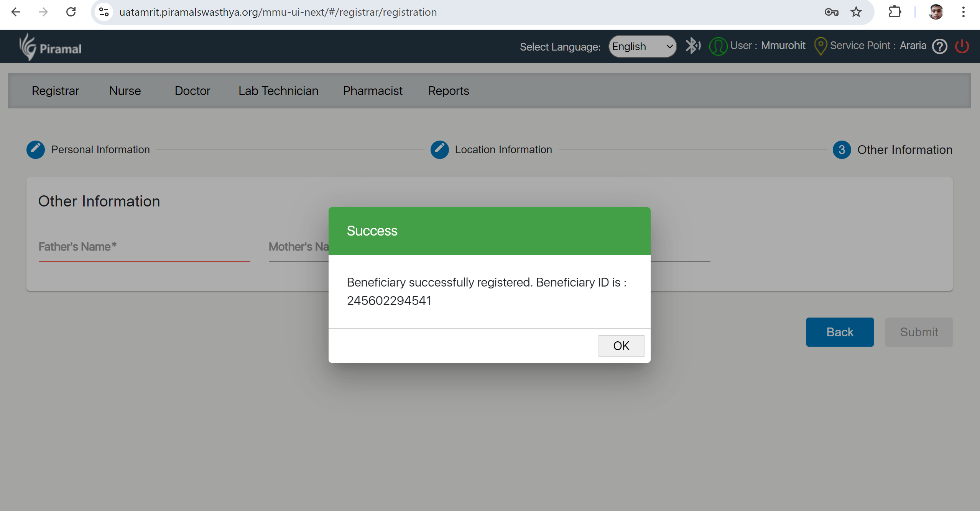Click the Bluetooth device icon in header

pyautogui.click(x=692, y=46)
